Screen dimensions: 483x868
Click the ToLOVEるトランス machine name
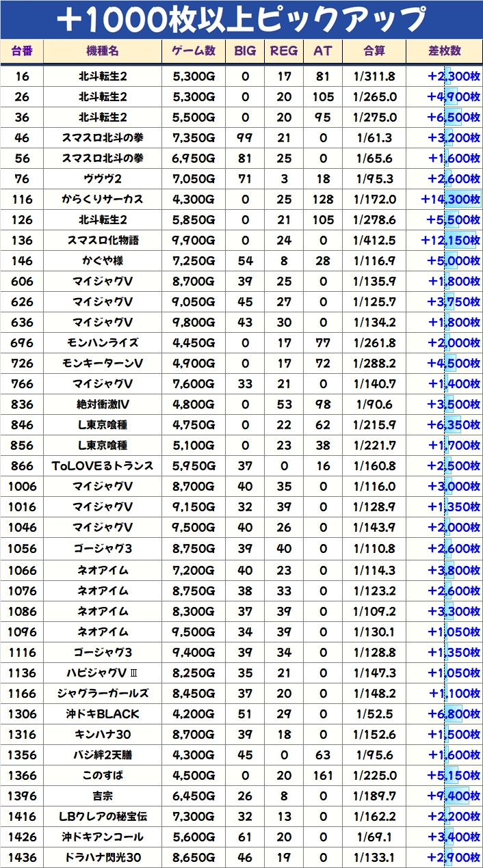[x=103, y=466]
